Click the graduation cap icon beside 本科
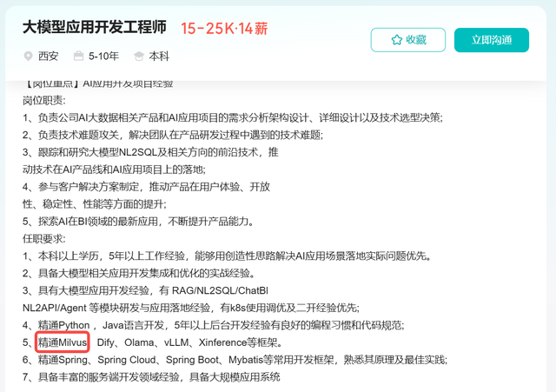Screen dimensions: 556x392 pos(139,56)
